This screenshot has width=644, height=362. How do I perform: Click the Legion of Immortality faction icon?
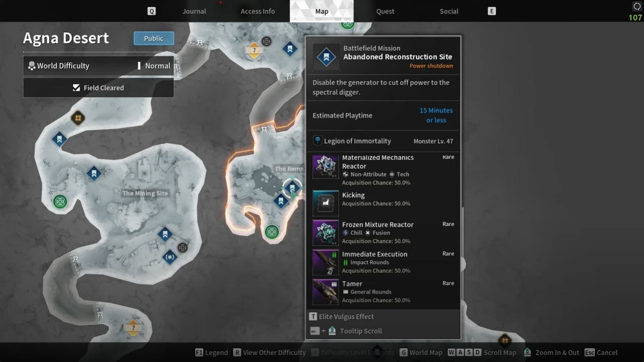(317, 141)
